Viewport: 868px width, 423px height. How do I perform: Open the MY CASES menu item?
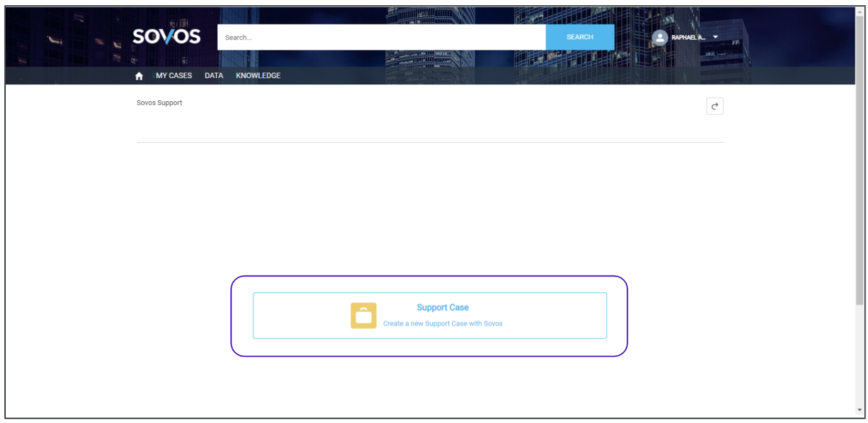tap(174, 76)
